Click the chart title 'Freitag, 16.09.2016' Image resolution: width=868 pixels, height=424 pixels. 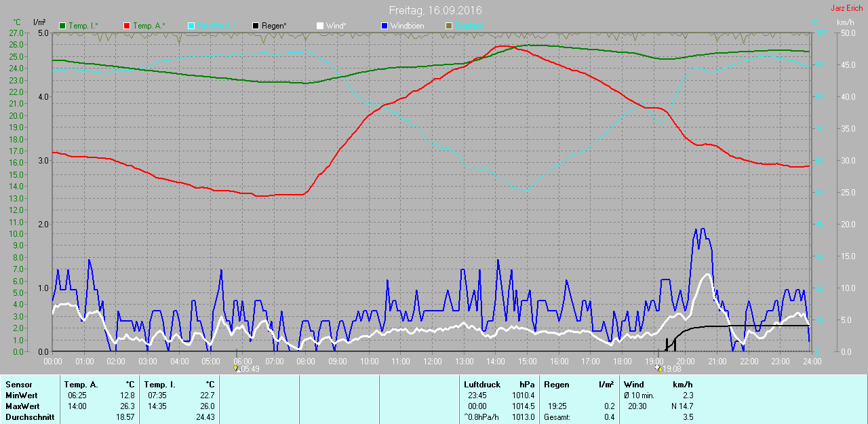435,11
